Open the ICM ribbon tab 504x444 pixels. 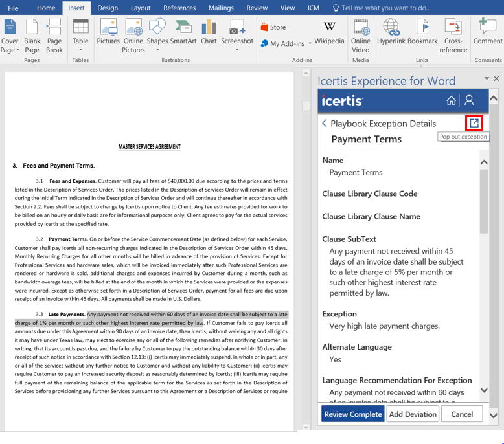314,8
